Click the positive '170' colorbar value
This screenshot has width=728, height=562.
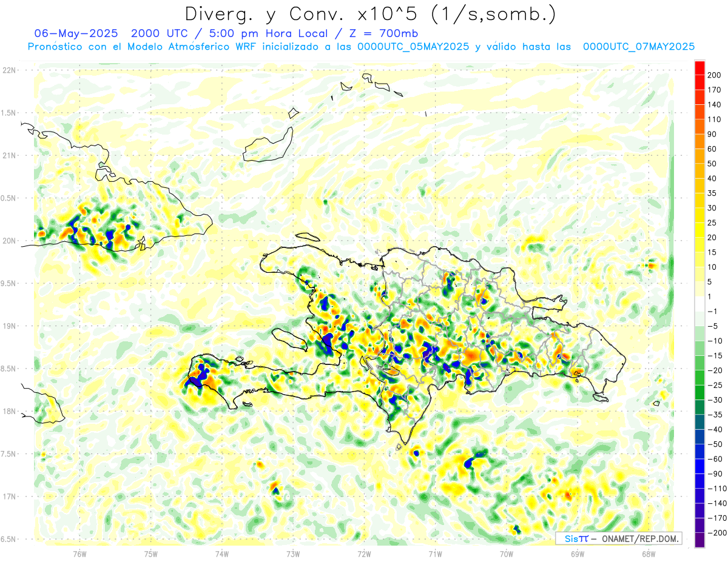(x=715, y=90)
